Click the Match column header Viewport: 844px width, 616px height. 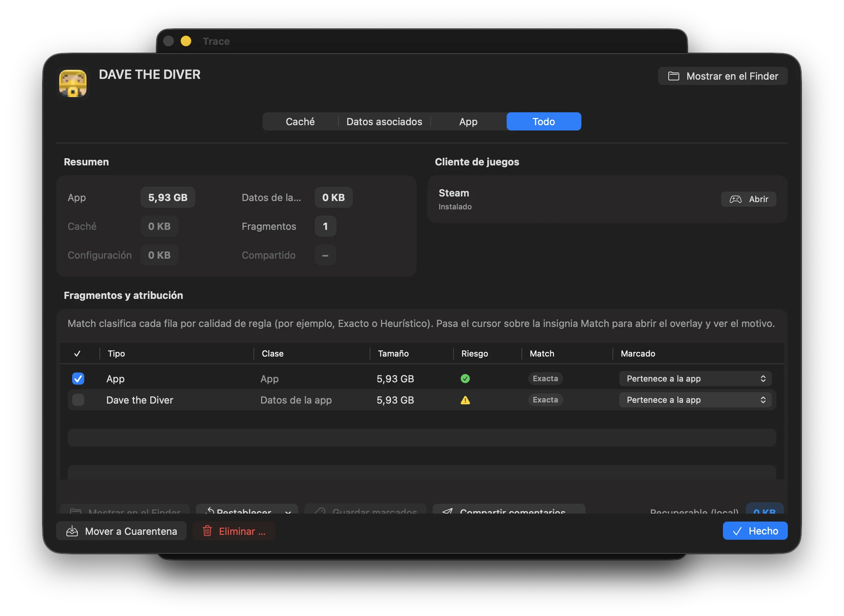[542, 354]
